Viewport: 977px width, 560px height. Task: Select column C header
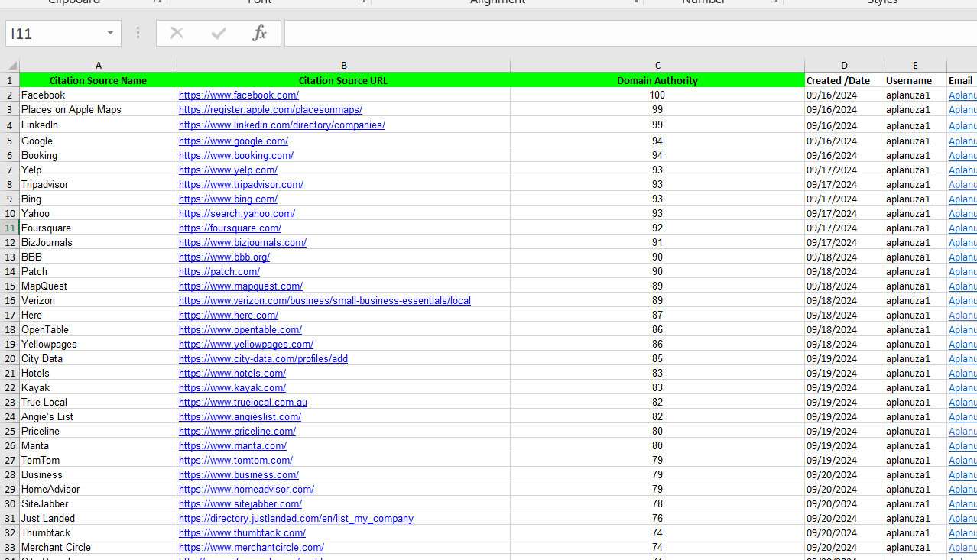[x=657, y=66]
